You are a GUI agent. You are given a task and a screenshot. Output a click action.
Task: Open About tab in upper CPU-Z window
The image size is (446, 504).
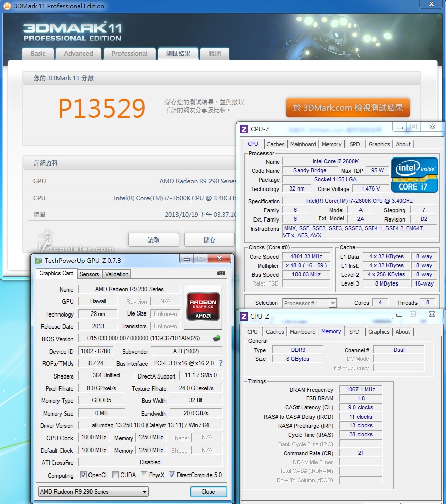click(403, 144)
